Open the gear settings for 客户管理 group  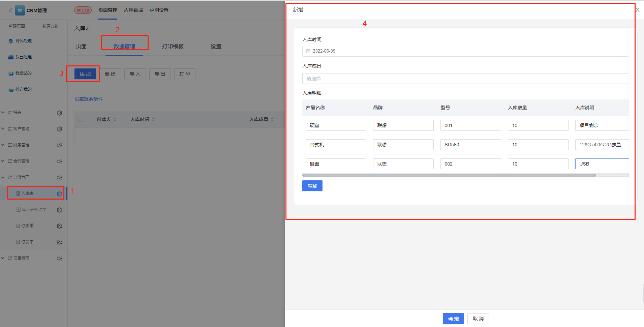pyautogui.click(x=60, y=129)
